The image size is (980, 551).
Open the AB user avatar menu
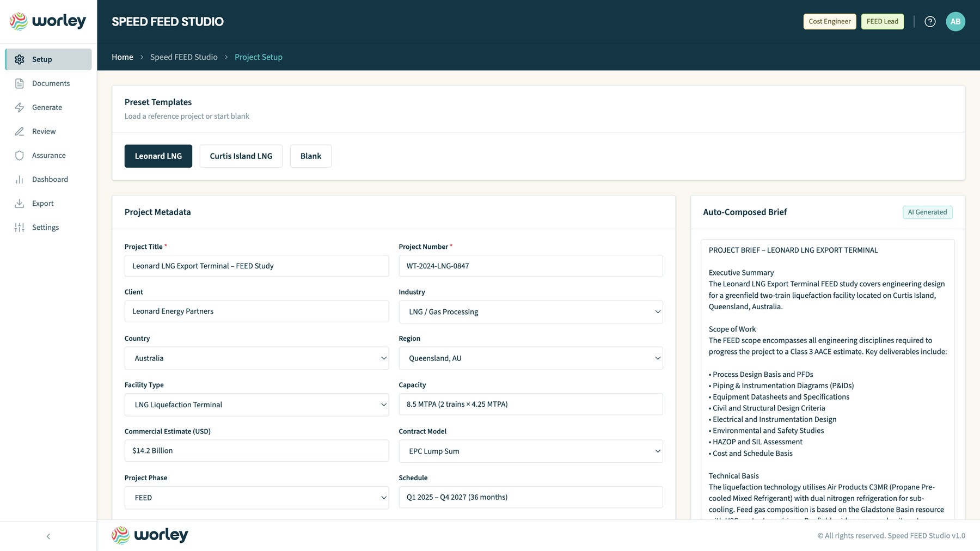955,21
